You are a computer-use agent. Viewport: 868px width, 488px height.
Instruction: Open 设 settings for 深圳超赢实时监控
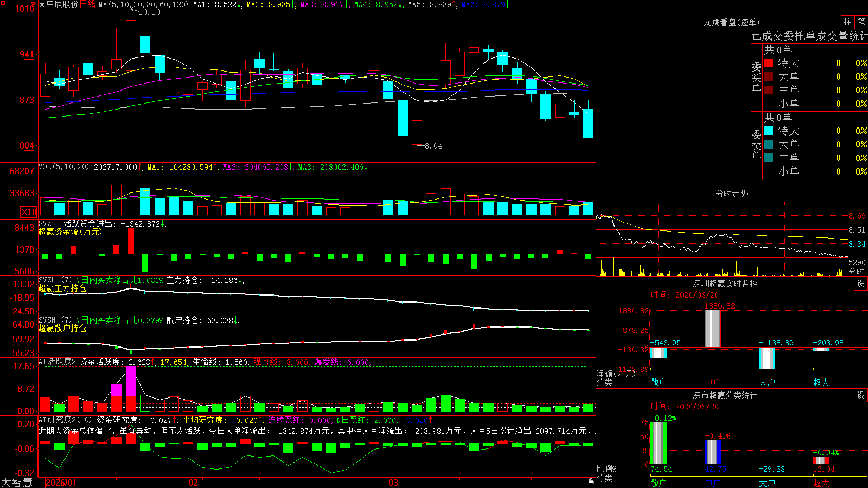pyautogui.click(x=861, y=284)
